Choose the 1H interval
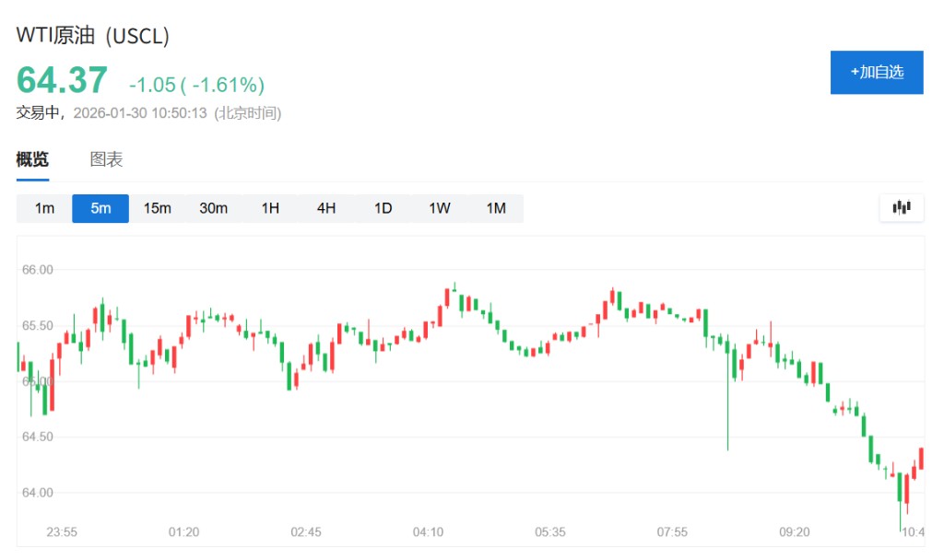 [269, 208]
